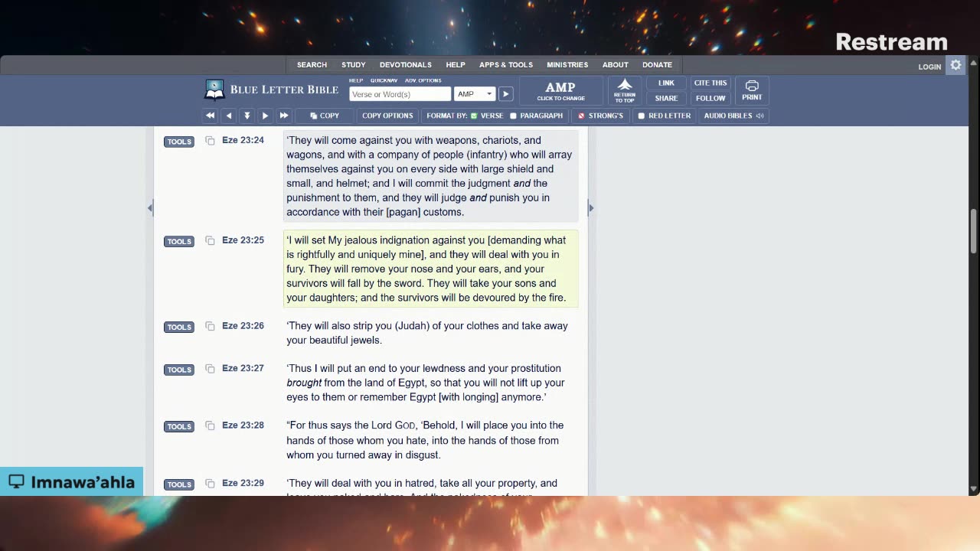
Task: Click the Share button
Action: pyautogui.click(x=666, y=98)
